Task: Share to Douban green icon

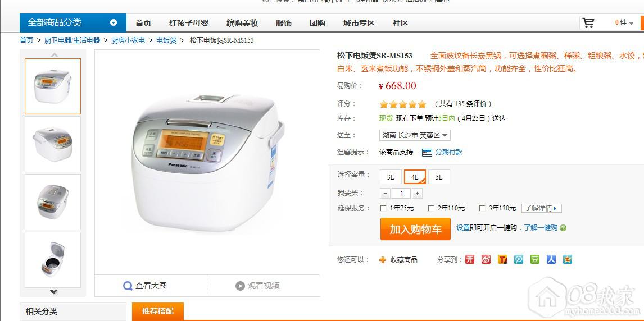Action: tap(535, 259)
